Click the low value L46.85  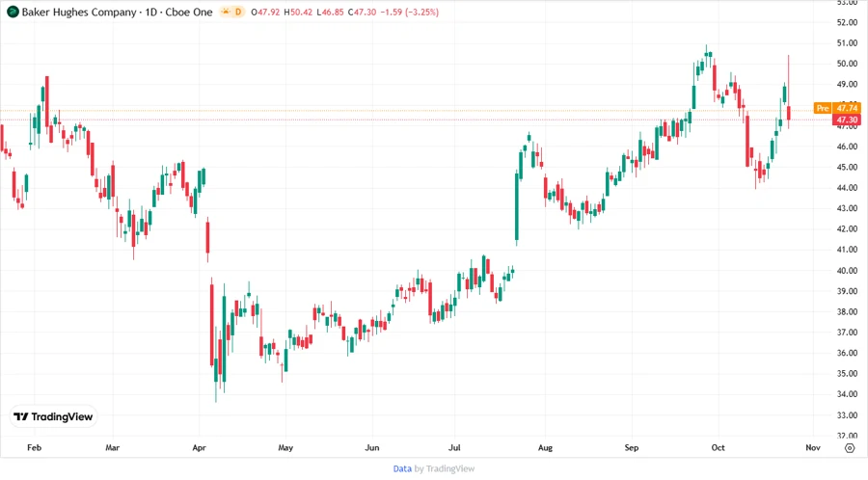pos(330,12)
